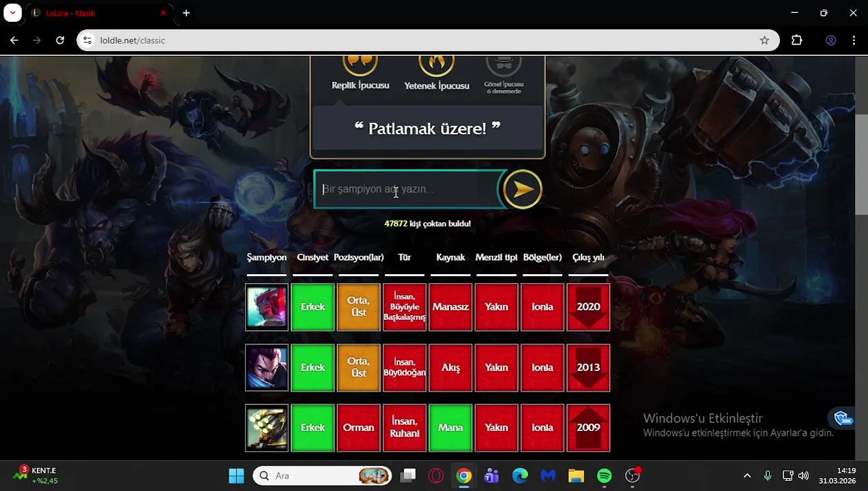Click the İnsan, Büyüdoğan species cell

[x=405, y=368]
